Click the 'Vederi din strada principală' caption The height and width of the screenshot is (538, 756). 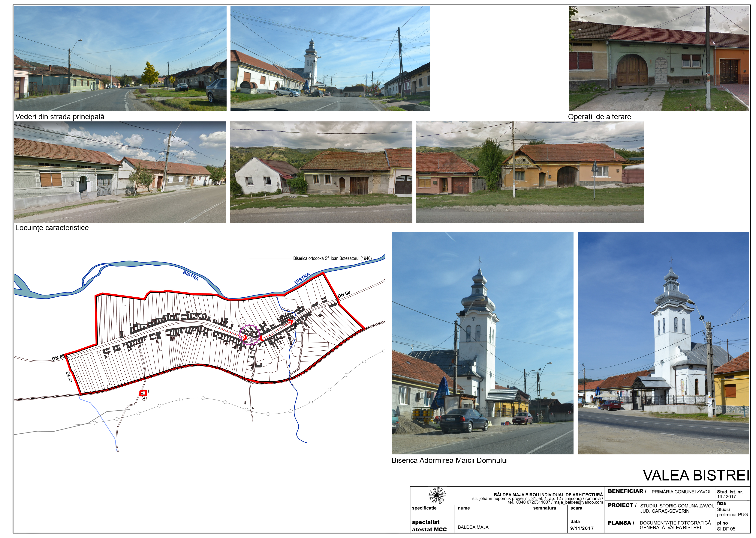(x=60, y=117)
